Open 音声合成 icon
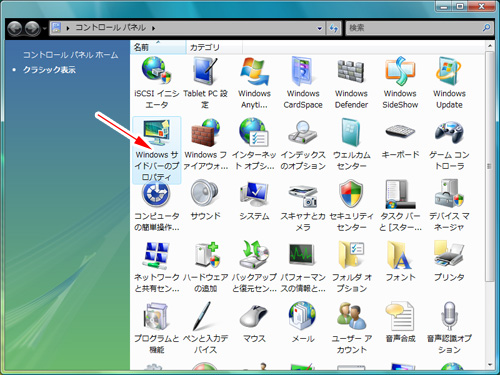The image size is (500, 375). pos(400,317)
